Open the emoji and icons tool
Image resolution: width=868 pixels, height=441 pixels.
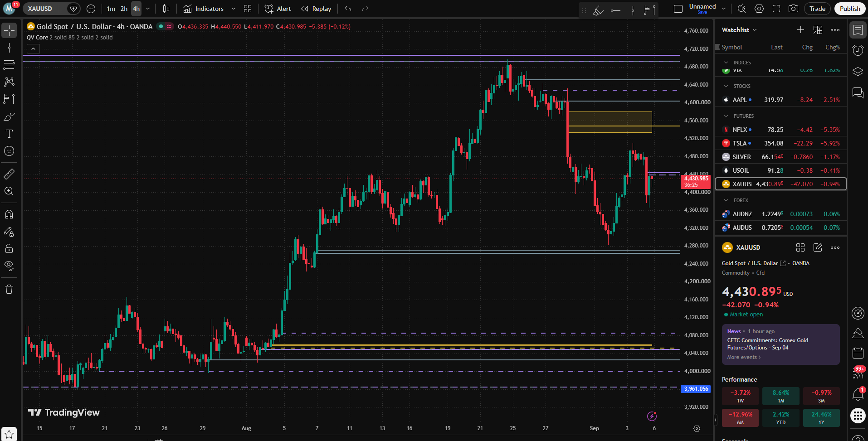(9, 151)
